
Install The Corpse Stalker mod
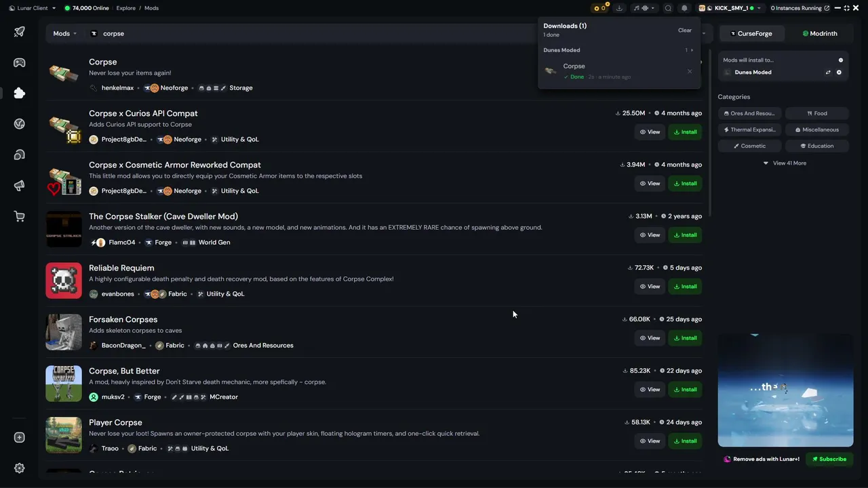685,235
